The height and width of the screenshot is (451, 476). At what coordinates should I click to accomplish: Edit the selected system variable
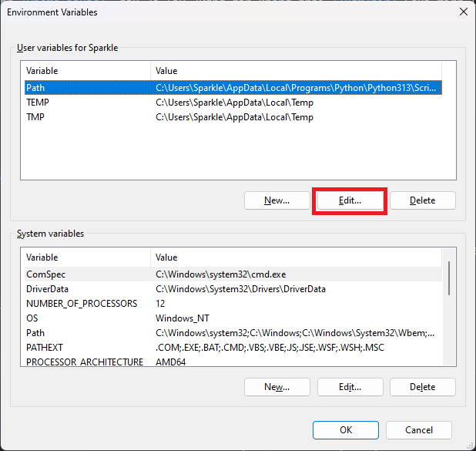(x=350, y=387)
